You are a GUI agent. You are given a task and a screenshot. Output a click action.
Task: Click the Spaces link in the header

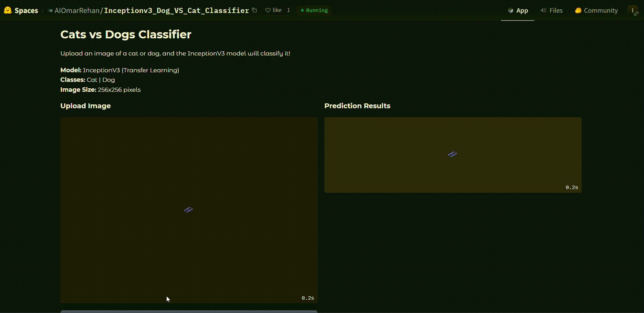click(x=26, y=10)
